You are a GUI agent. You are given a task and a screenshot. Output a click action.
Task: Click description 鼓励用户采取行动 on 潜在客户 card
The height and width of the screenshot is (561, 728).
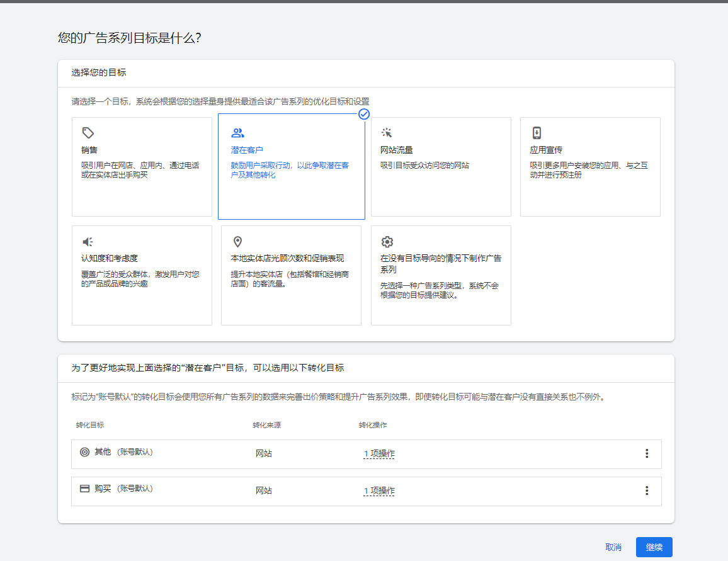(x=290, y=170)
